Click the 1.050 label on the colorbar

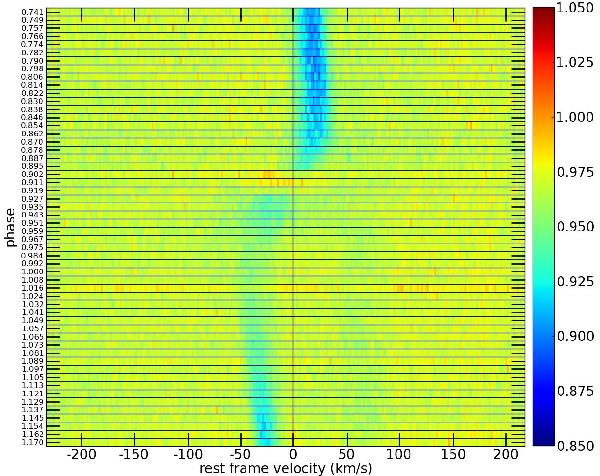pyautogui.click(x=578, y=9)
